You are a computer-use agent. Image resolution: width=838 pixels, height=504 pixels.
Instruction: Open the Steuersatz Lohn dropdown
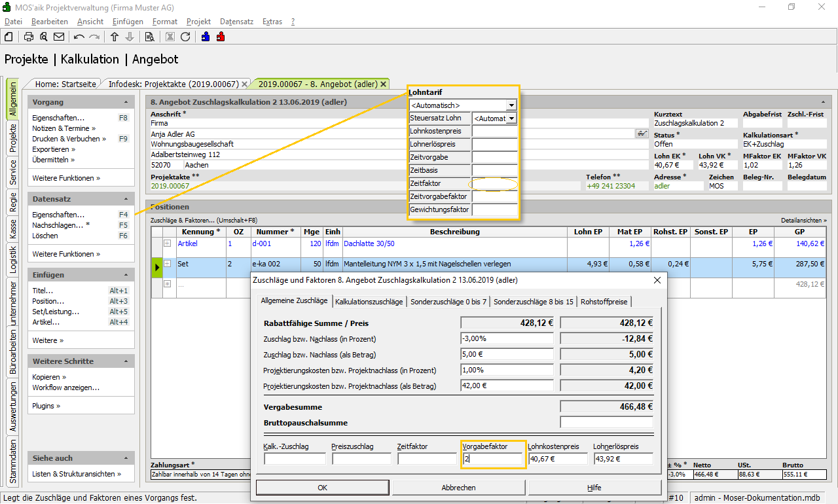coord(511,118)
